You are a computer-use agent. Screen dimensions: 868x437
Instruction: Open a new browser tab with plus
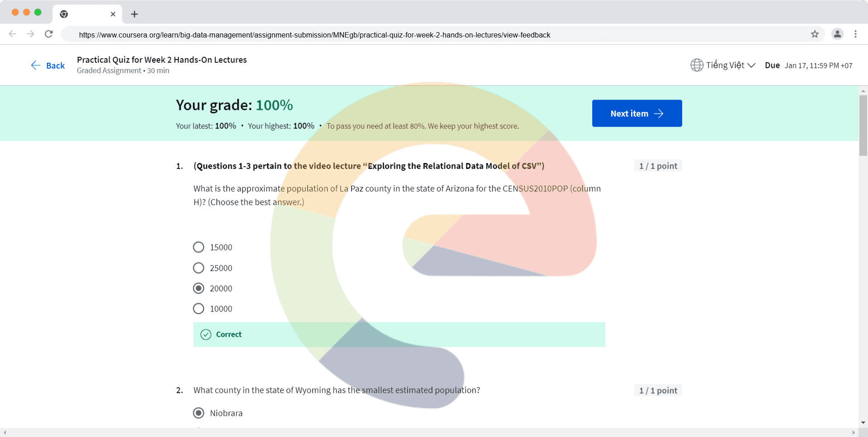tap(134, 14)
